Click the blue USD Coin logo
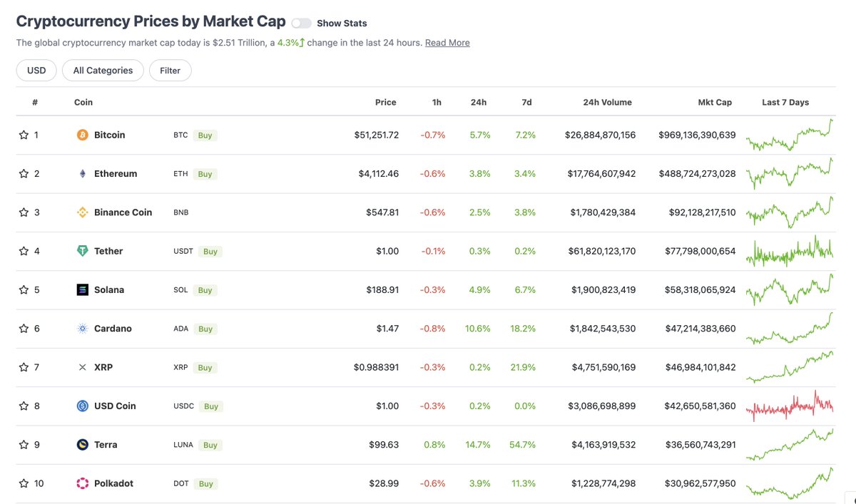This screenshot has height=504, width=856. (x=82, y=406)
